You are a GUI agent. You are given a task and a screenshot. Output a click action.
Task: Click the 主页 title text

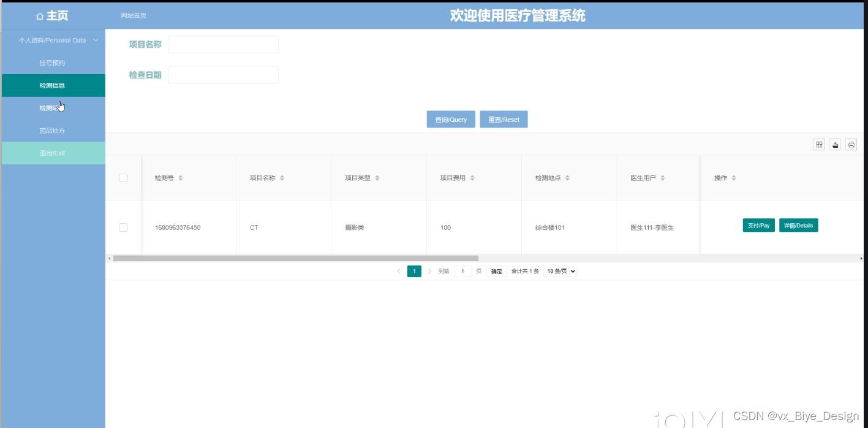[58, 16]
